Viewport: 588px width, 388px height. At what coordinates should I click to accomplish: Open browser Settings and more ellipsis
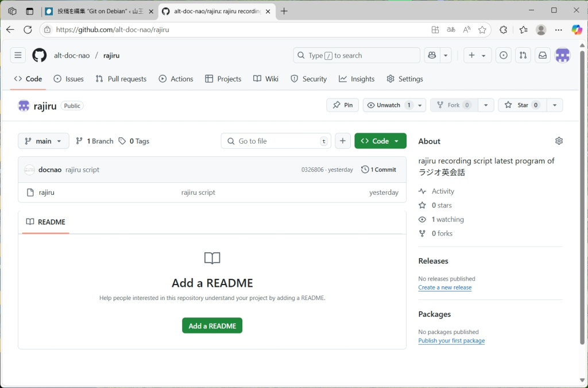click(x=558, y=30)
